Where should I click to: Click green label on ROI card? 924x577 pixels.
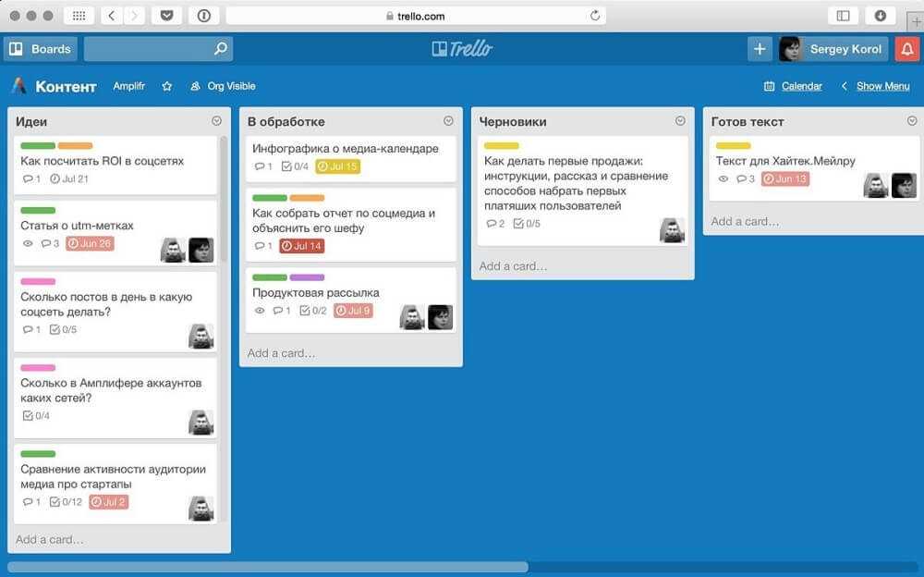click(38, 146)
